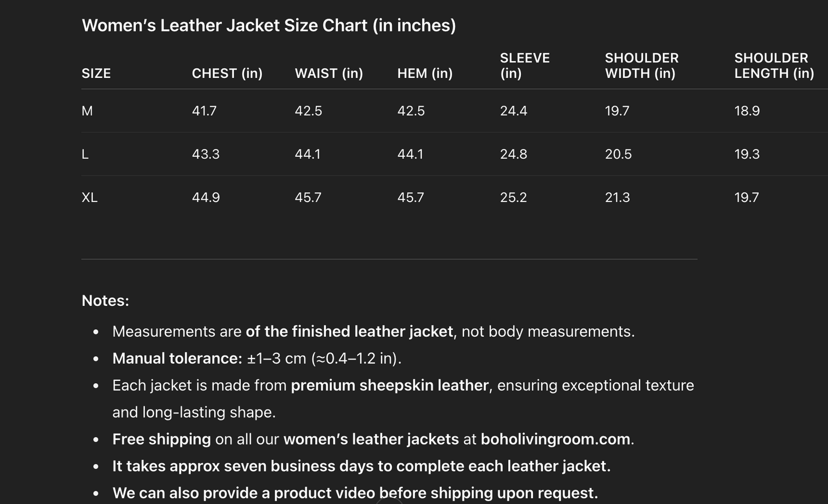Click the 24.8 sleeve value for size L
The image size is (828, 504).
tap(513, 154)
